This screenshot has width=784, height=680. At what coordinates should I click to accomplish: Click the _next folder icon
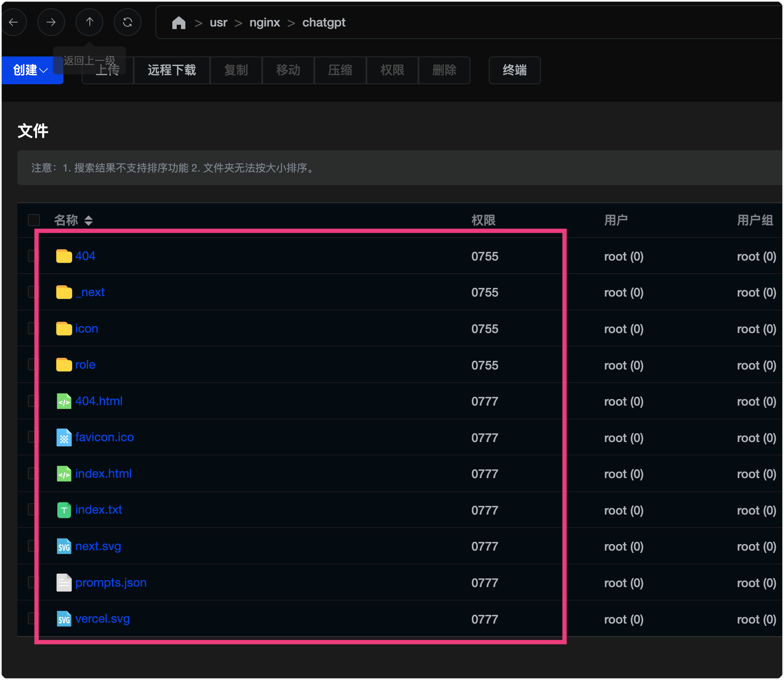click(64, 292)
